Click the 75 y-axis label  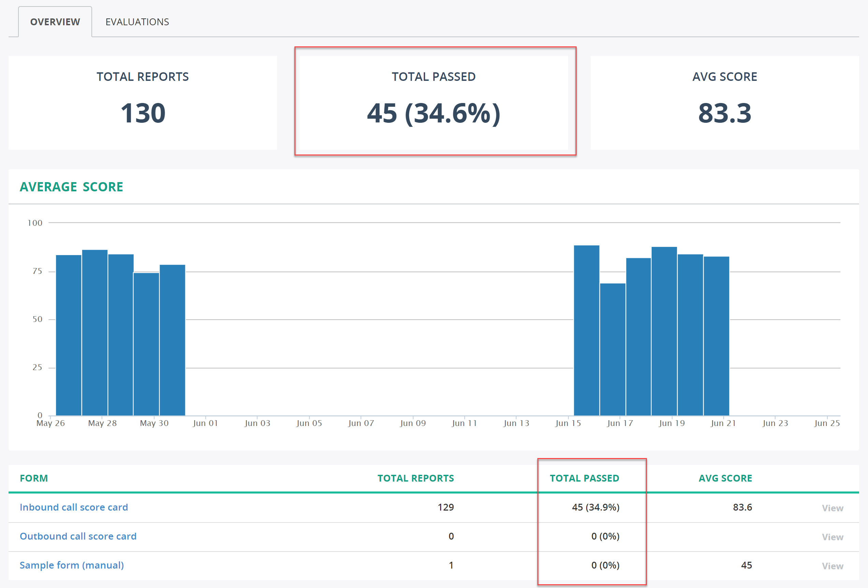point(37,271)
